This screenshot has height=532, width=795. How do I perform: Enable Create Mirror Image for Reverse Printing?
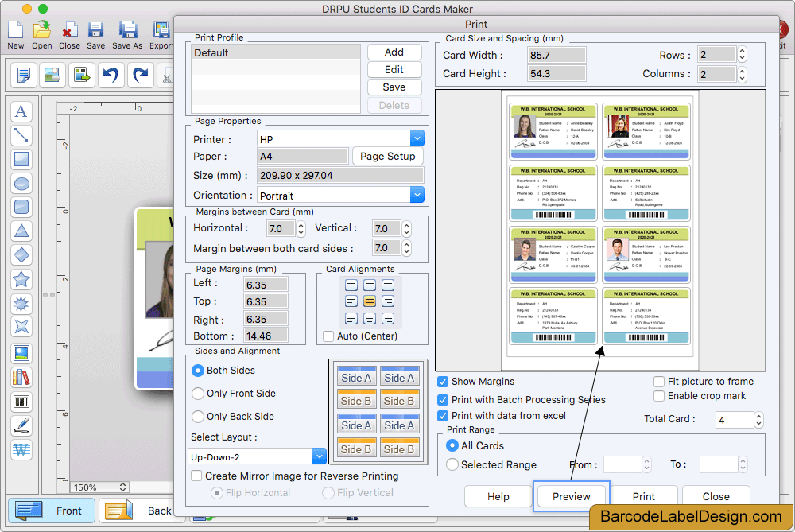click(x=196, y=476)
